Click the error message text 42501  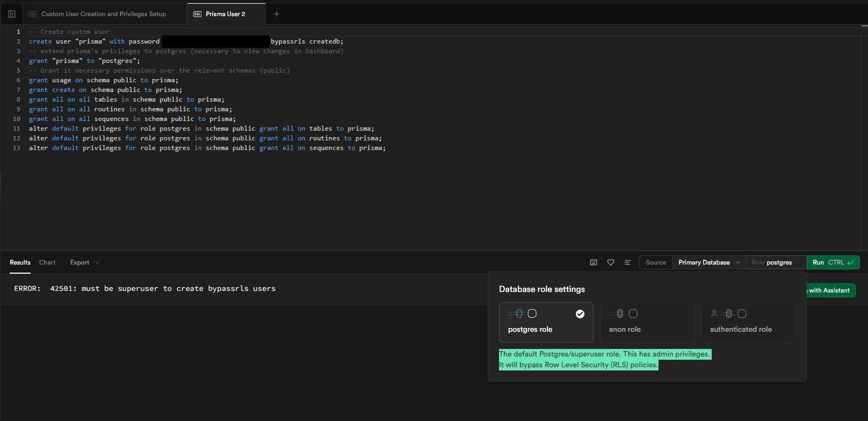pyautogui.click(x=145, y=289)
